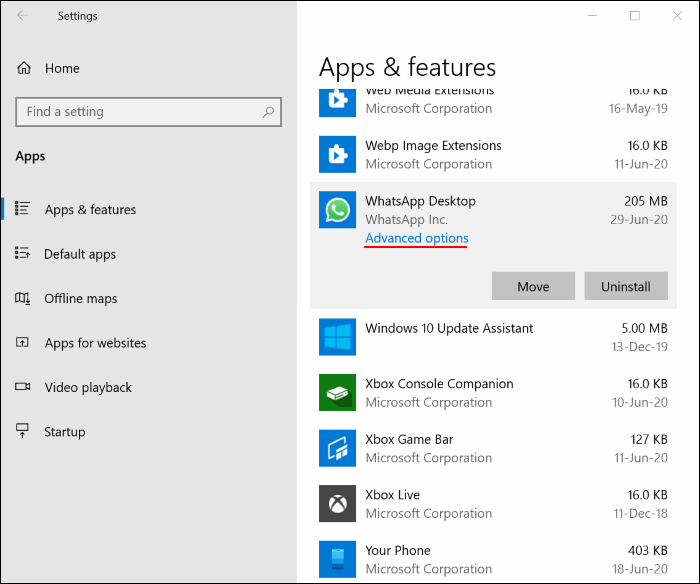Click the WhatsApp Desktop app name
Viewport: 700px width, 584px height.
pyautogui.click(x=421, y=201)
